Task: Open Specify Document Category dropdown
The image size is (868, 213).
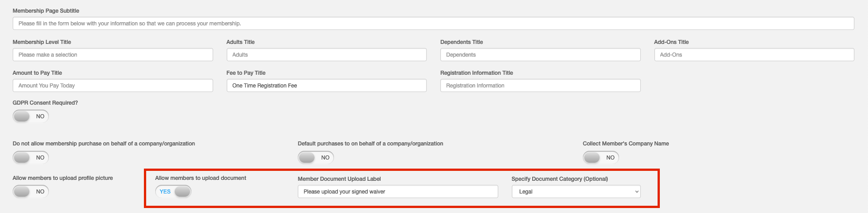Action: point(576,192)
